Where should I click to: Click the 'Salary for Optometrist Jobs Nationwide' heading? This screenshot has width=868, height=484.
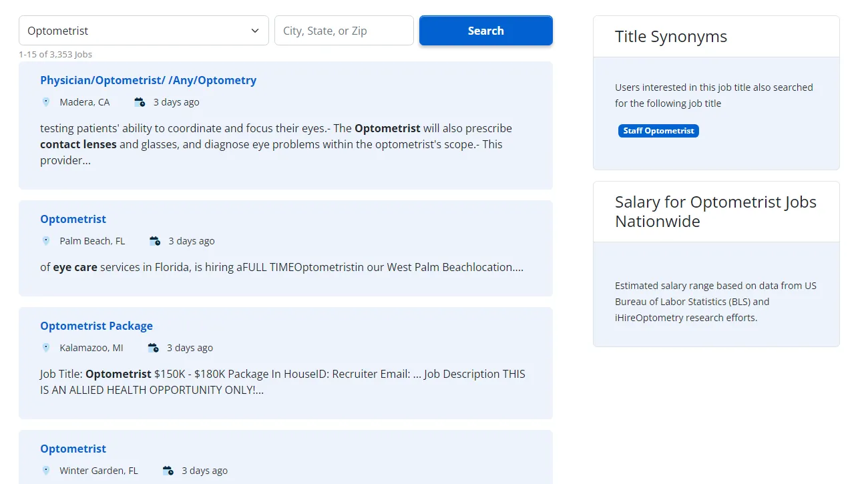tap(716, 212)
